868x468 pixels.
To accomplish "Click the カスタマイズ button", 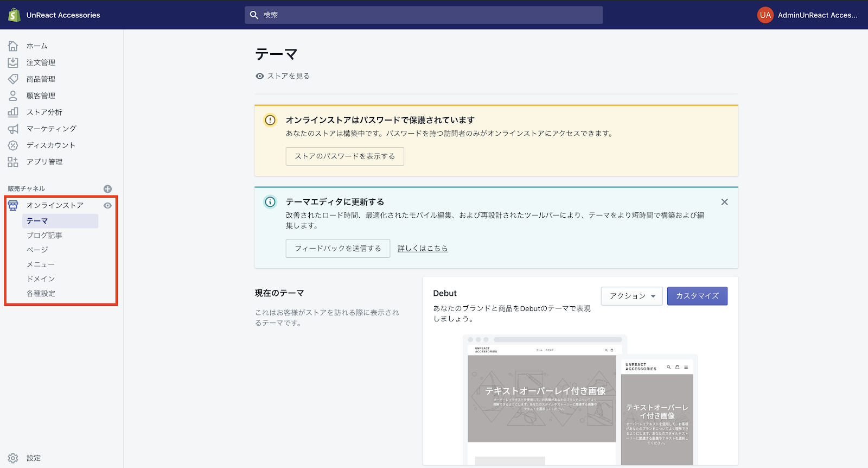I will pos(697,296).
